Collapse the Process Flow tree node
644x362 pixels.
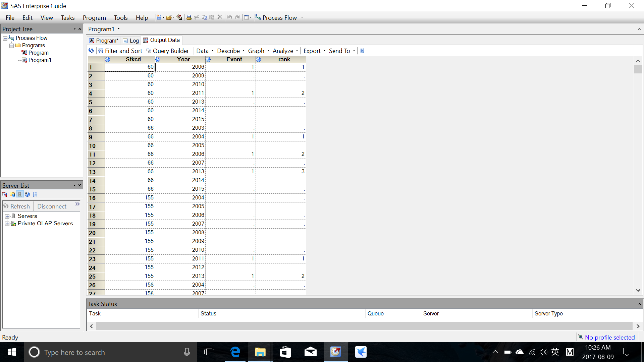pyautogui.click(x=5, y=38)
